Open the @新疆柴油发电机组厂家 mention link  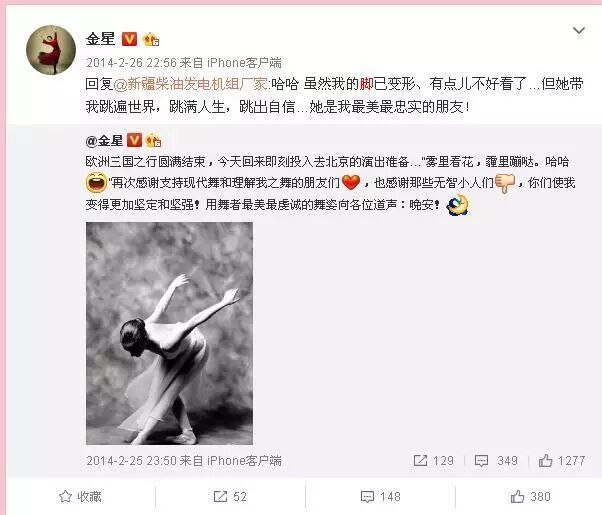[190, 84]
